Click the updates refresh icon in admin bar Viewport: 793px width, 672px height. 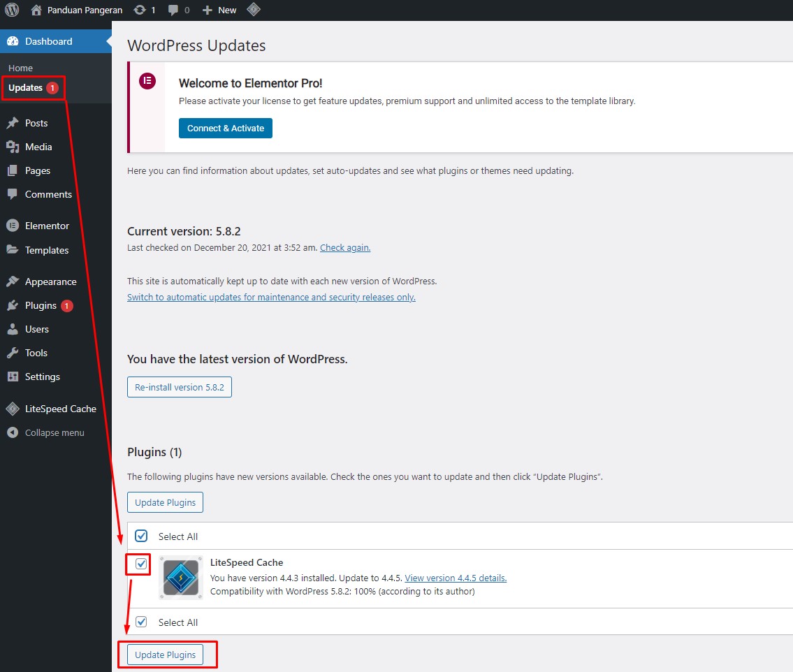(x=140, y=10)
